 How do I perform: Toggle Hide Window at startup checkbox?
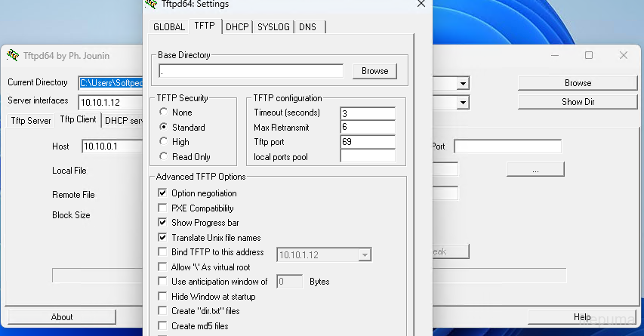coord(162,297)
